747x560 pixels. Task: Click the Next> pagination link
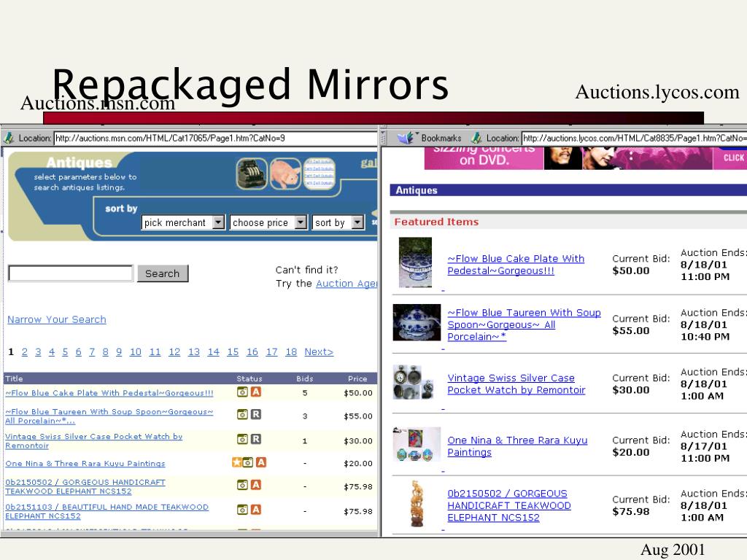319,352
